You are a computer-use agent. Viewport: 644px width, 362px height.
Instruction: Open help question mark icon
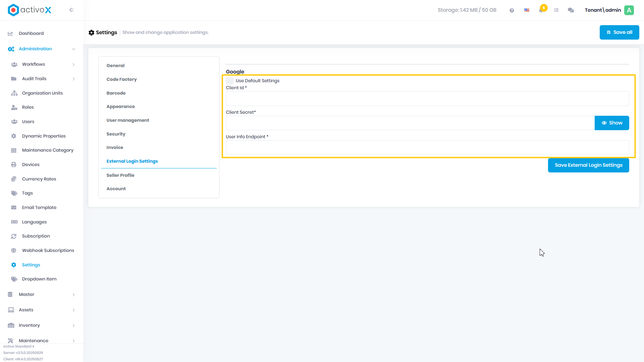point(511,10)
